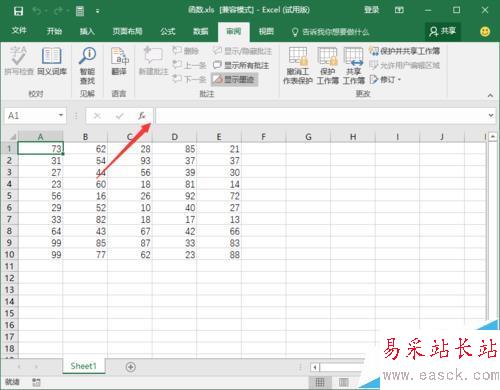The width and height of the screenshot is (500, 390).
Task: Switch to the Formulas (公式) tab
Action: pyautogui.click(x=167, y=31)
